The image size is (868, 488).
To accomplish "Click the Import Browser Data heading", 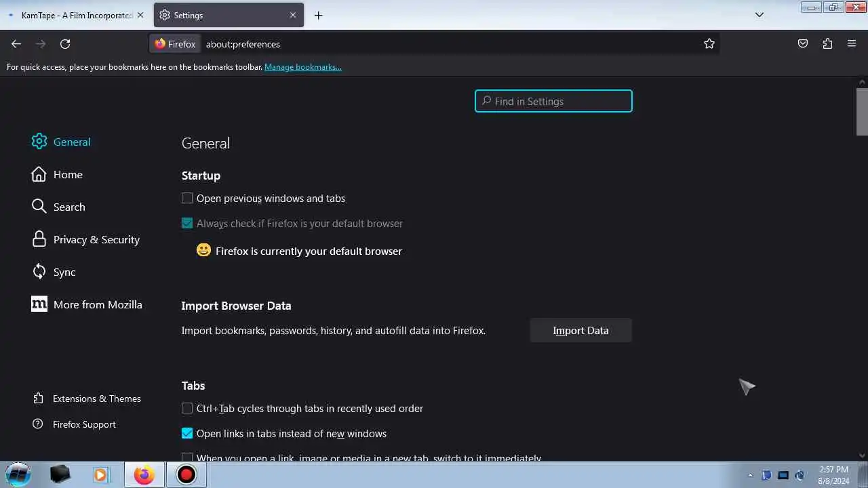I will 236,306.
